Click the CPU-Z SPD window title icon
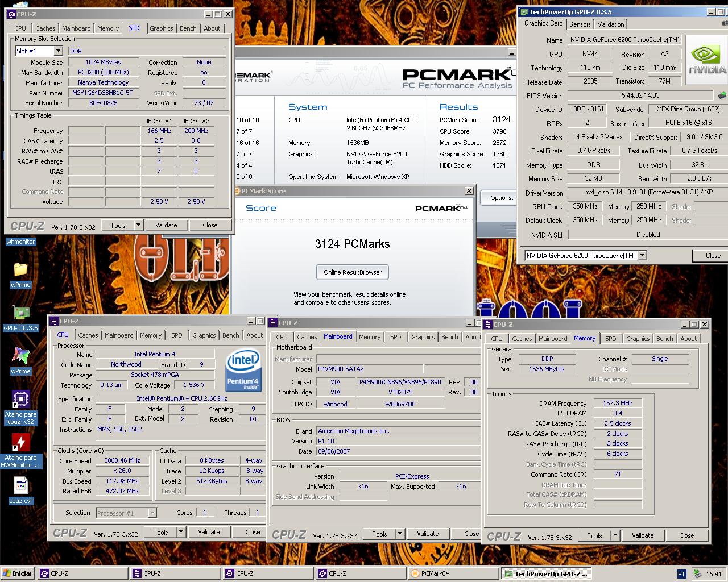The height and width of the screenshot is (582, 728). tap(10, 14)
